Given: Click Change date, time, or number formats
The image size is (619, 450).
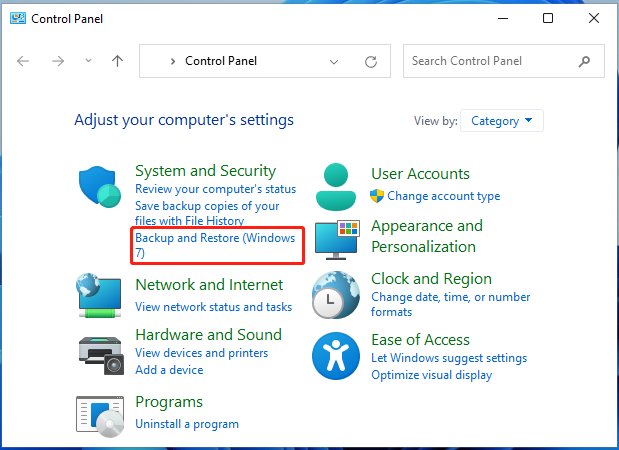Looking at the screenshot, I should (450, 304).
